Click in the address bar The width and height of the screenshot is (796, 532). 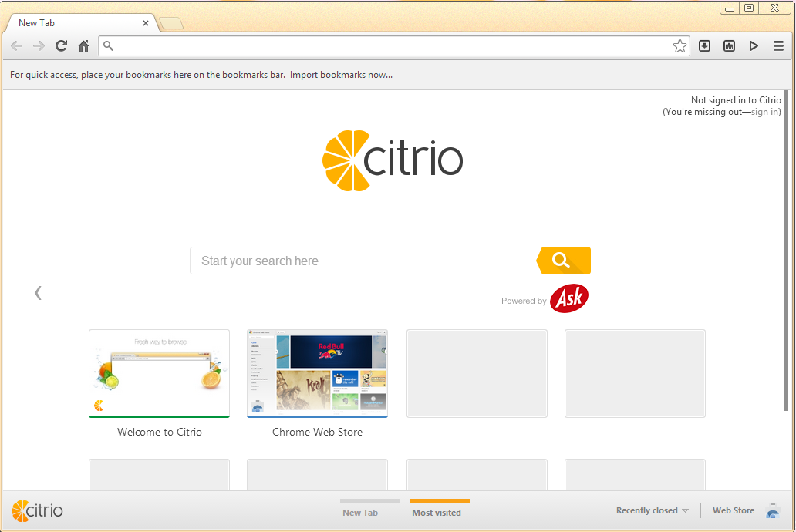[x=391, y=46]
